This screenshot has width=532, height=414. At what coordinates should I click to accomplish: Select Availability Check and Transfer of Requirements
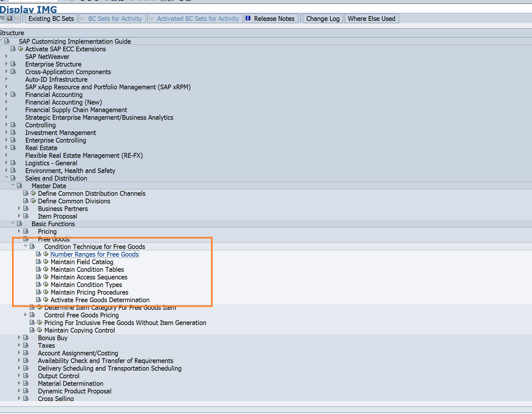coord(106,361)
